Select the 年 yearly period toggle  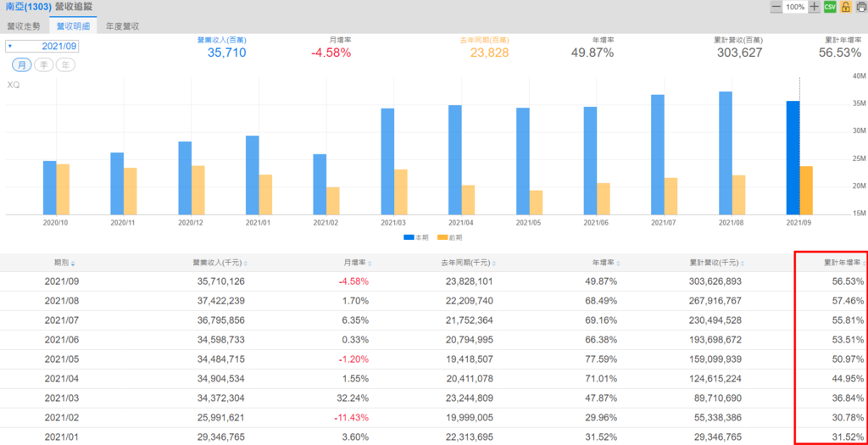[x=65, y=64]
